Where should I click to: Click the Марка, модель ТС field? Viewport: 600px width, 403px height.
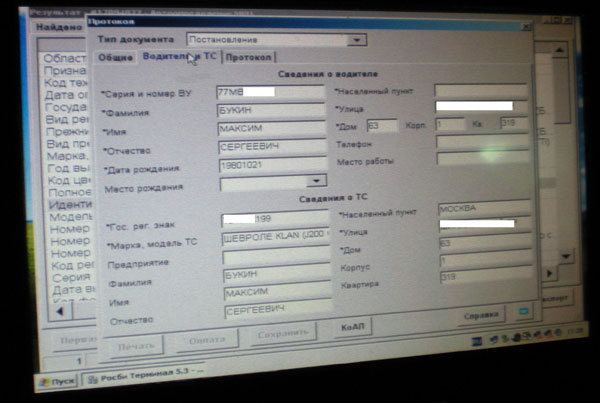276,238
